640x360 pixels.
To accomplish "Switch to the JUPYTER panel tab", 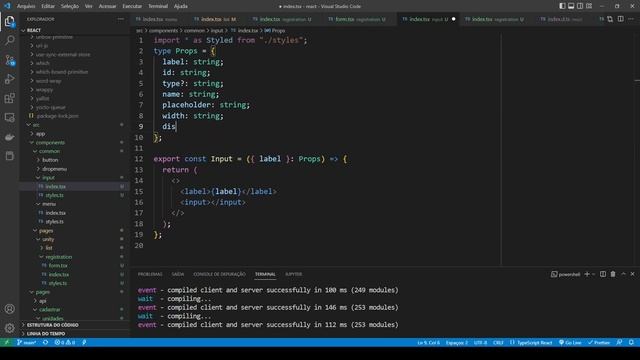I will [x=293, y=274].
